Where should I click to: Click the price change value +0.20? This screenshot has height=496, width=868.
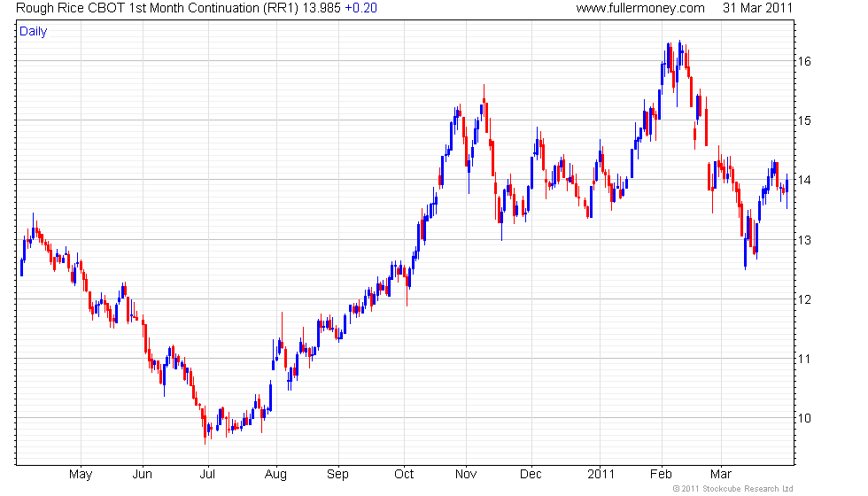point(361,8)
